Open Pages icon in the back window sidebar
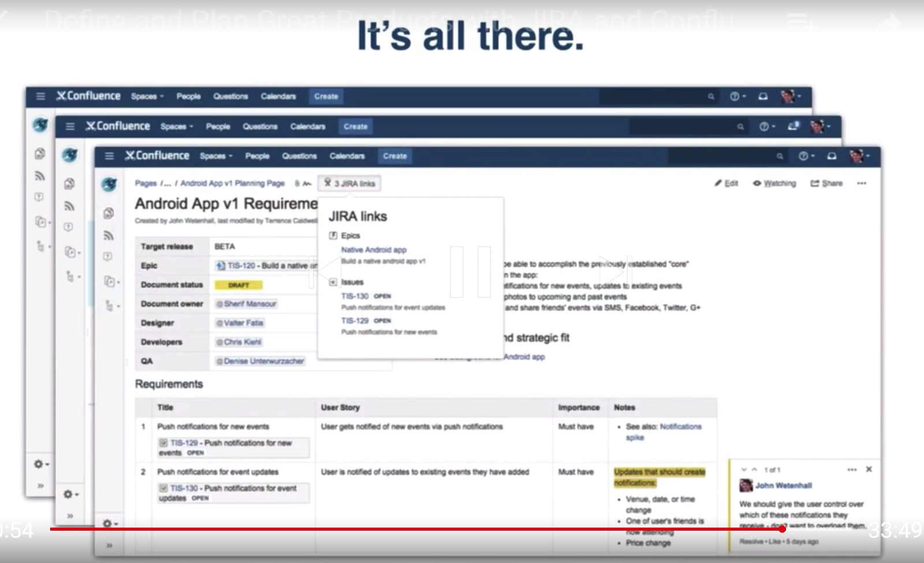 40,153
